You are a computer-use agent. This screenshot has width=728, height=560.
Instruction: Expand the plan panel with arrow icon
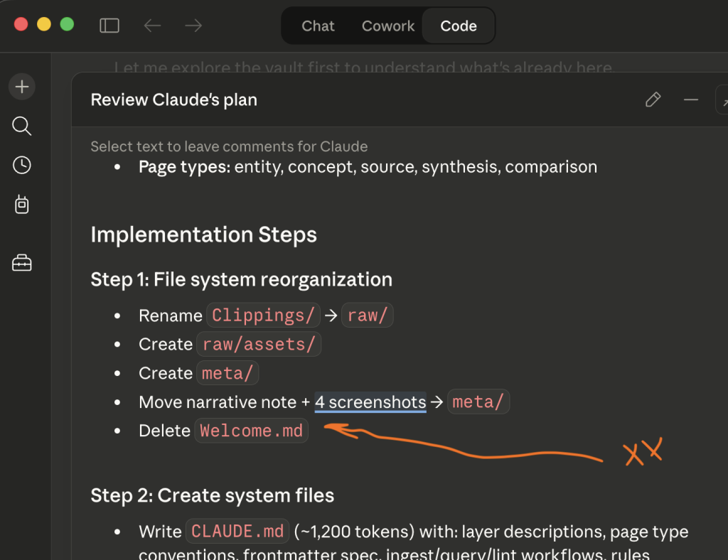click(723, 100)
